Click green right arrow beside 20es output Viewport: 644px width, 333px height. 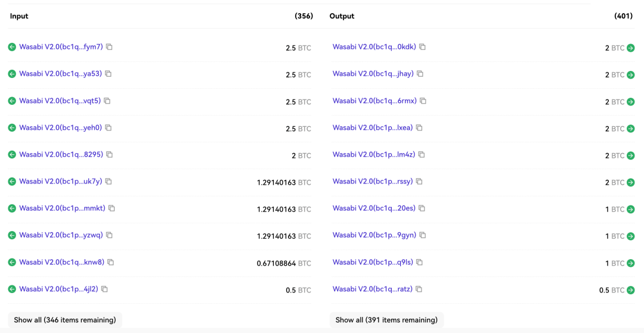(631, 209)
